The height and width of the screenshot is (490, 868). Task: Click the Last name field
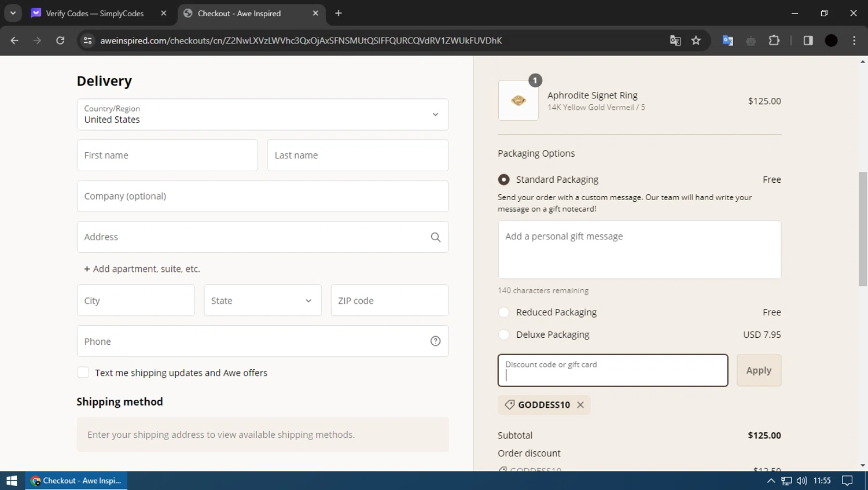(x=358, y=155)
